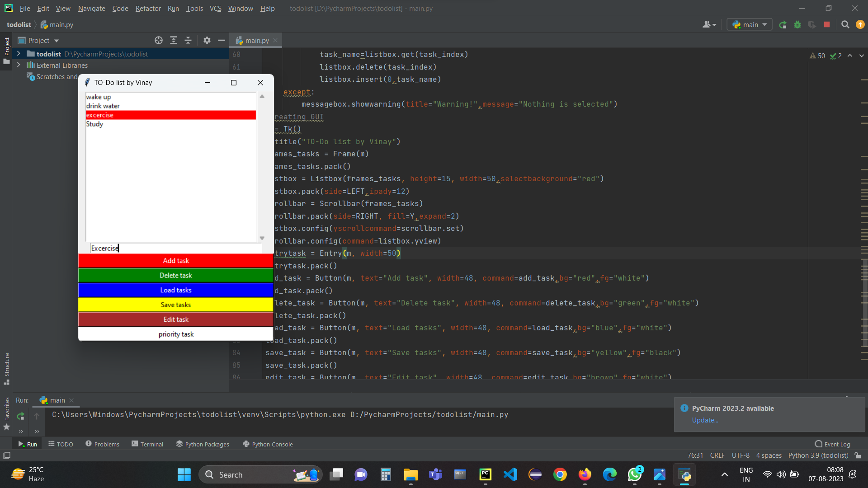Open the Event Log from the status bar
The image size is (868, 488).
[833, 444]
